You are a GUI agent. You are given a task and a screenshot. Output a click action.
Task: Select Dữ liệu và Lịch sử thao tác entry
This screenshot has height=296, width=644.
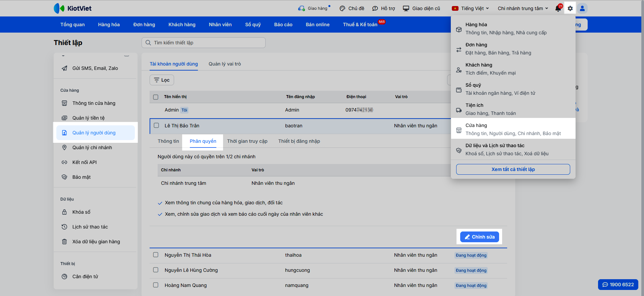coord(513,149)
